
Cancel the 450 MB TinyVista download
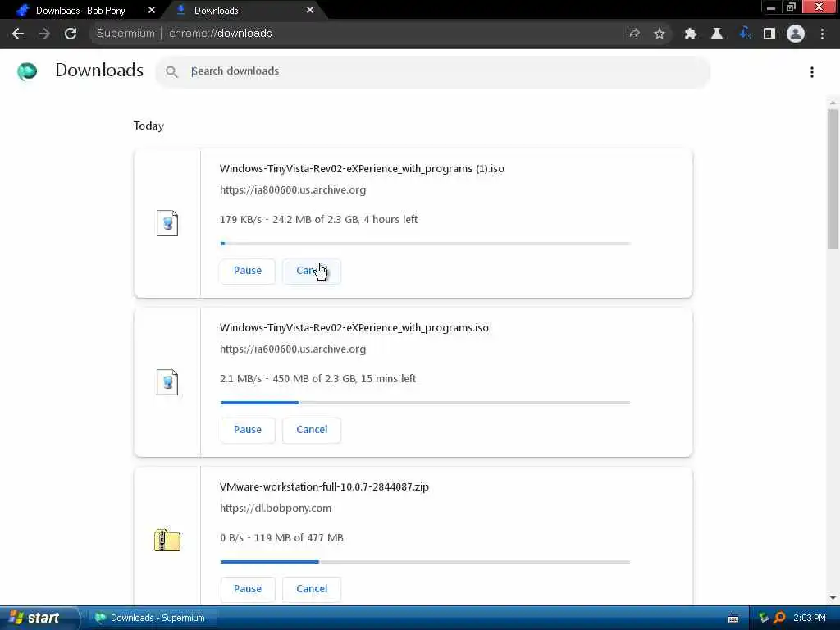coord(311,430)
